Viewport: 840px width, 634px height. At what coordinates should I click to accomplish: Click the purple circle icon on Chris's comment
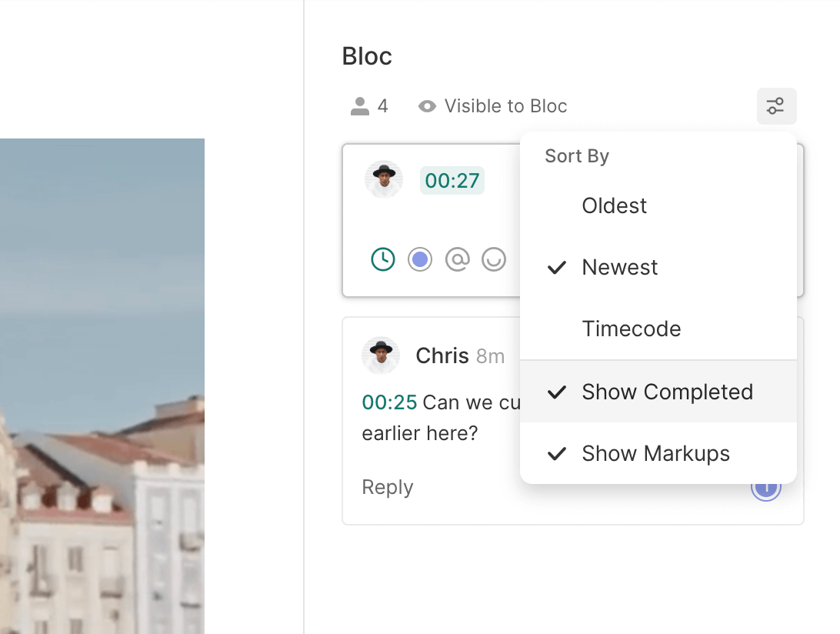pos(766,488)
